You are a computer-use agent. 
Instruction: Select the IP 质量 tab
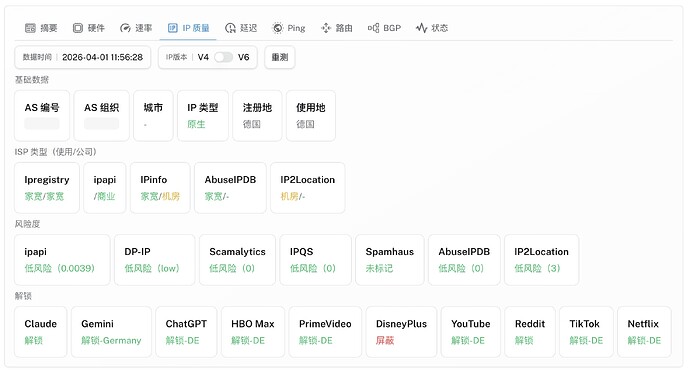[x=188, y=28]
